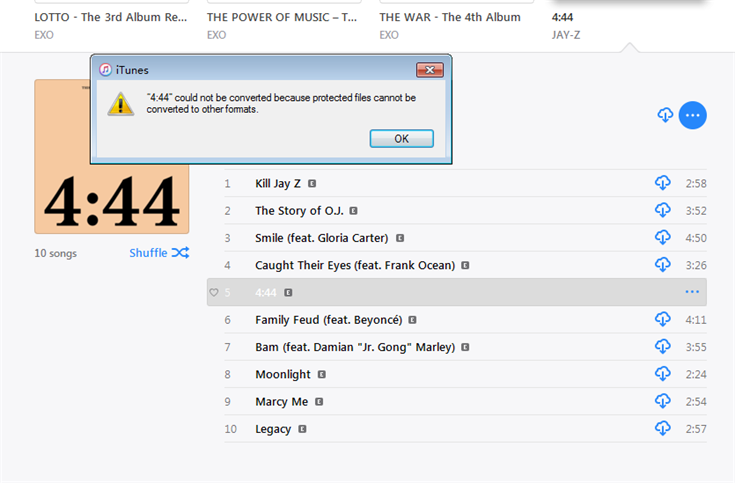Open more options for the 4:44 album

point(692,115)
